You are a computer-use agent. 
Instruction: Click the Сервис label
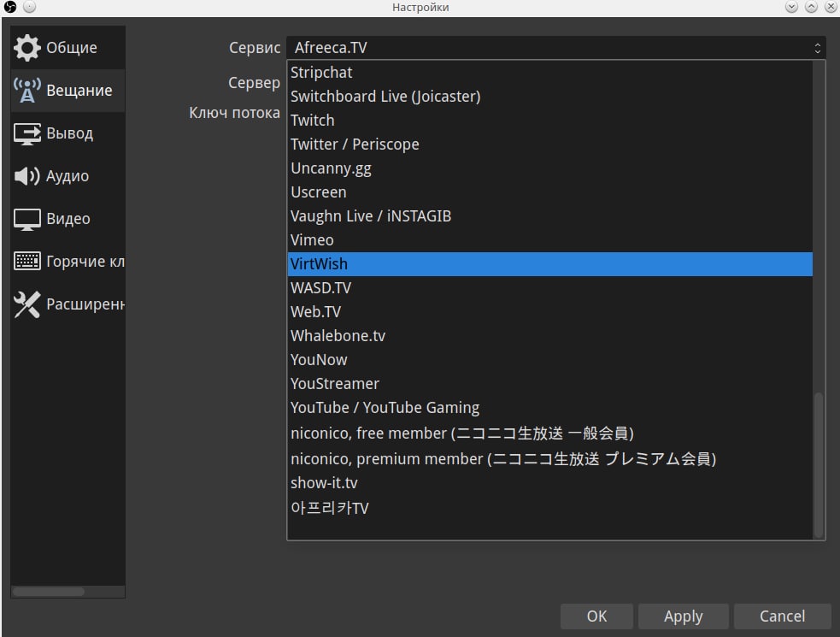click(255, 48)
